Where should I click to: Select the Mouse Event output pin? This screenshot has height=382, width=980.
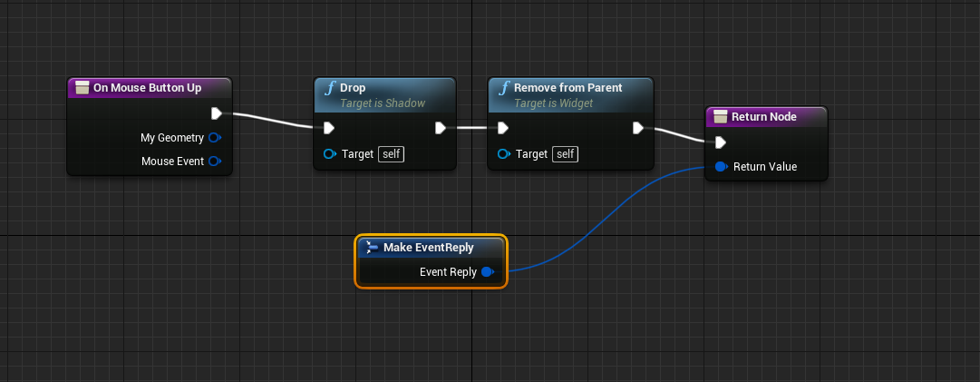(x=215, y=162)
